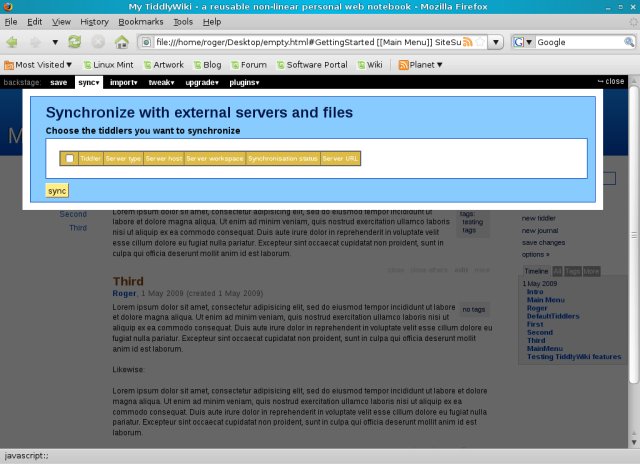Screen dimensions: 640x464
Task: Click inside the Google search field
Action: [580, 42]
